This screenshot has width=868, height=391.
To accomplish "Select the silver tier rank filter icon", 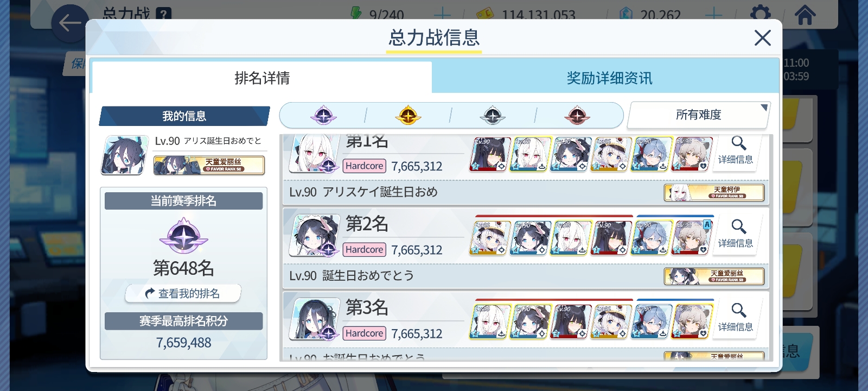I will point(493,116).
